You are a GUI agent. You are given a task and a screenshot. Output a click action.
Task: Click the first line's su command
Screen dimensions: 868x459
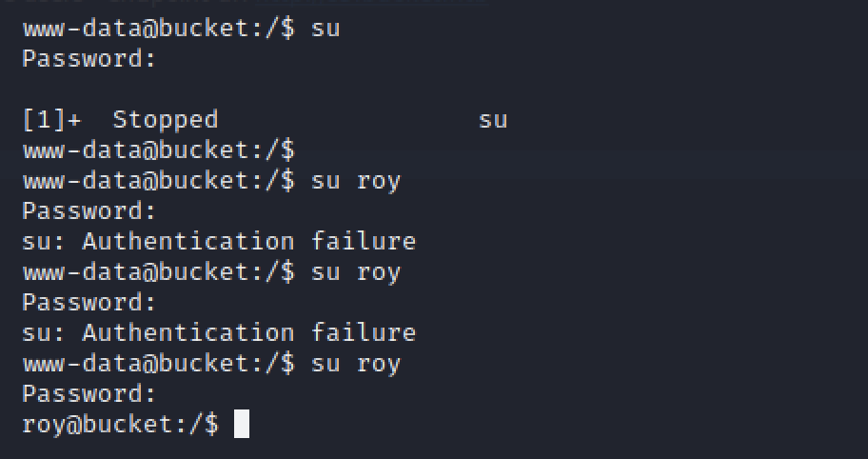[325, 29]
